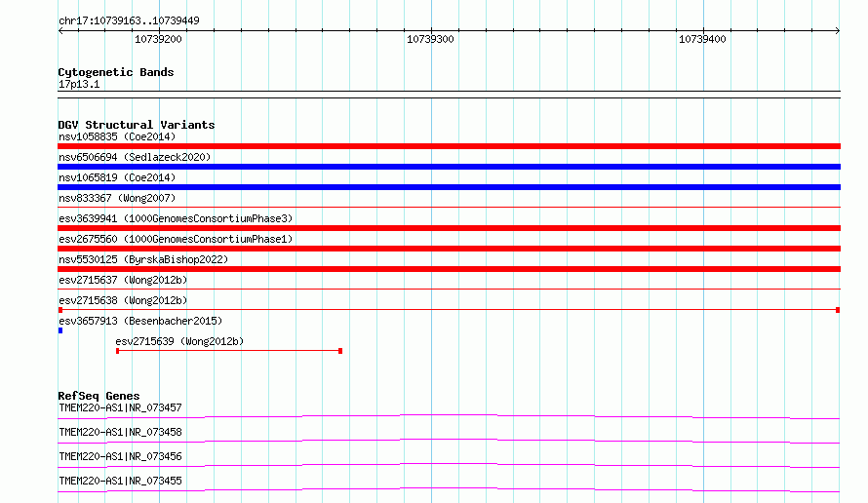This screenshot has width=868, height=503.
Task: Open nsv5530125 (ByrskaBishop2022) label
Action: point(143,259)
